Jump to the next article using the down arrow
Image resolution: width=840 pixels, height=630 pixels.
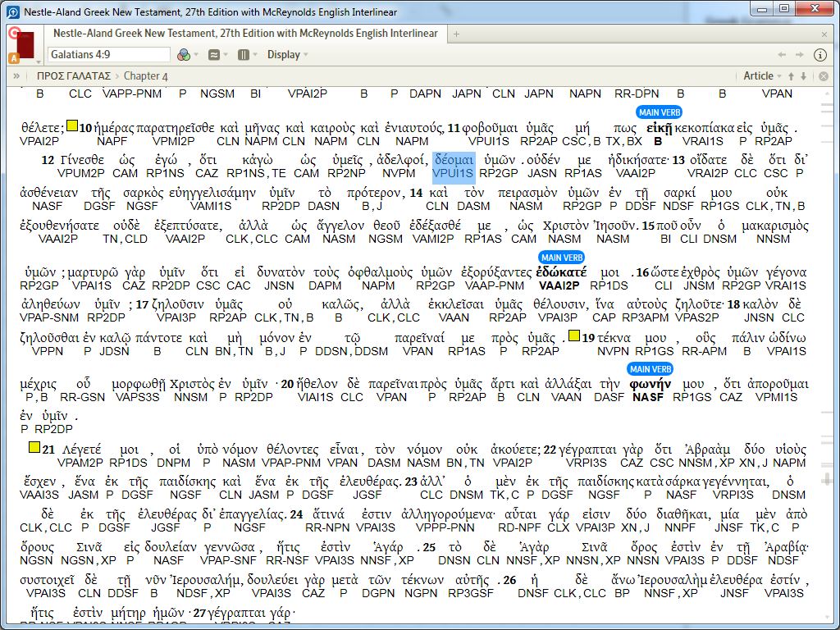coord(804,76)
